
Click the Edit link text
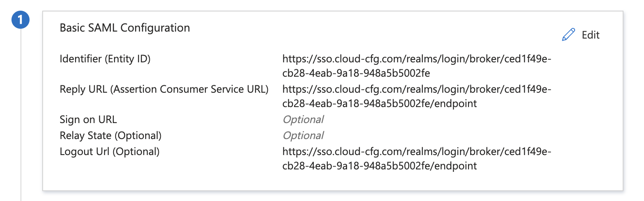click(x=591, y=35)
